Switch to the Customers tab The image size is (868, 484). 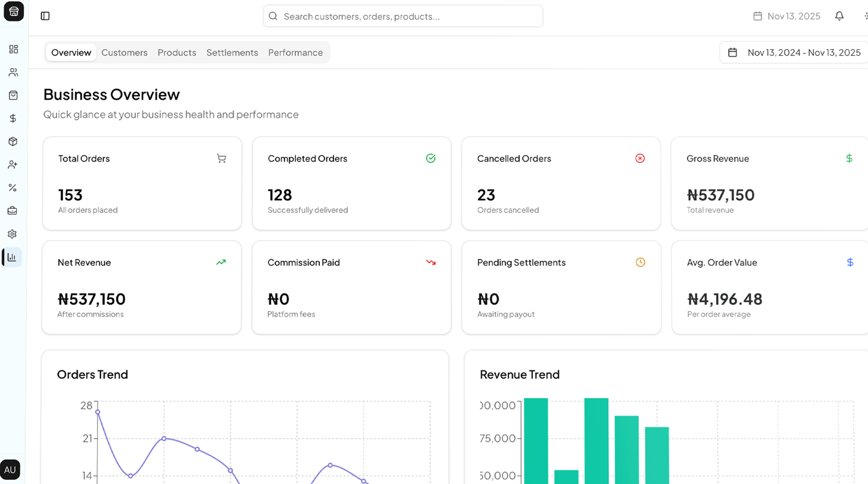click(124, 52)
